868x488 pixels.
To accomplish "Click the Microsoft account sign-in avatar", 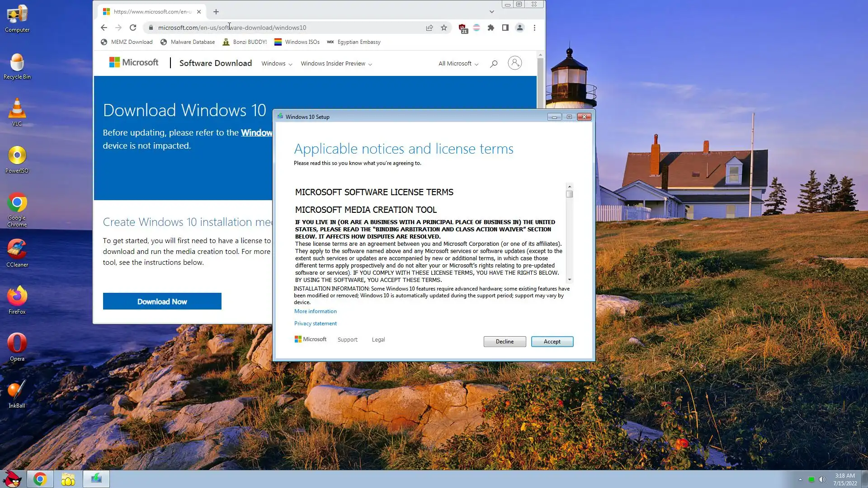I will click(x=514, y=63).
